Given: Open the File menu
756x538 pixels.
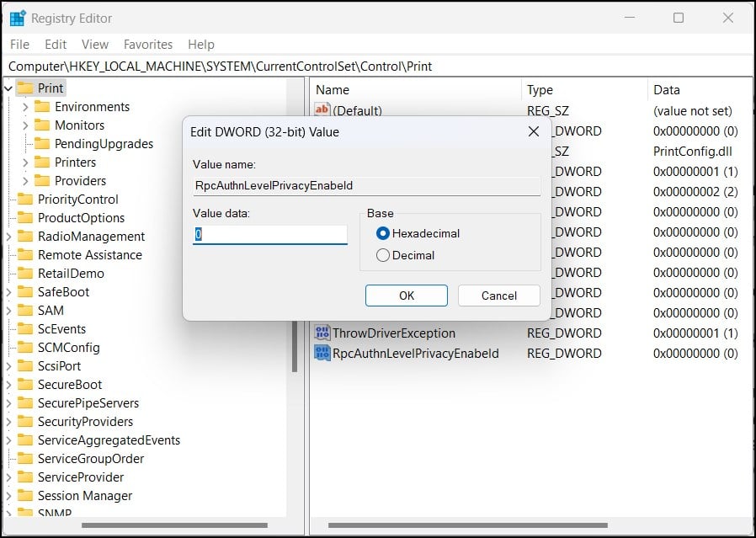Looking at the screenshot, I should point(19,45).
